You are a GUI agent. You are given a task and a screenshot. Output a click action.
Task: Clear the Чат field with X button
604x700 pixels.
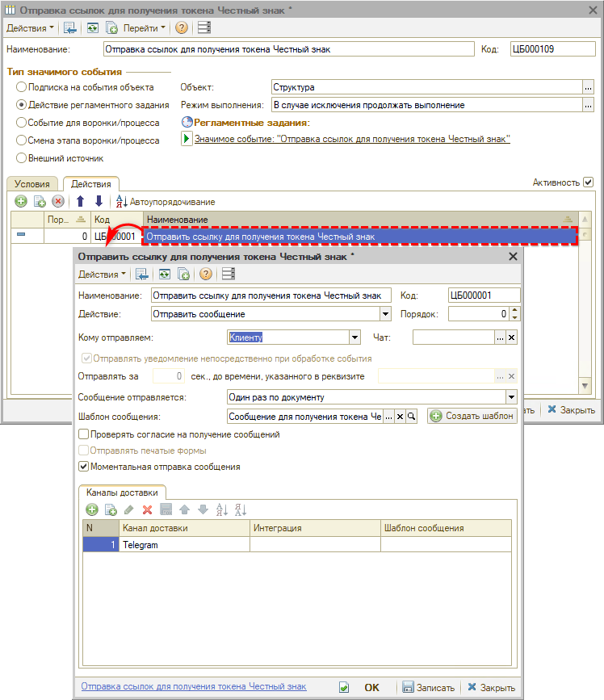tap(511, 337)
